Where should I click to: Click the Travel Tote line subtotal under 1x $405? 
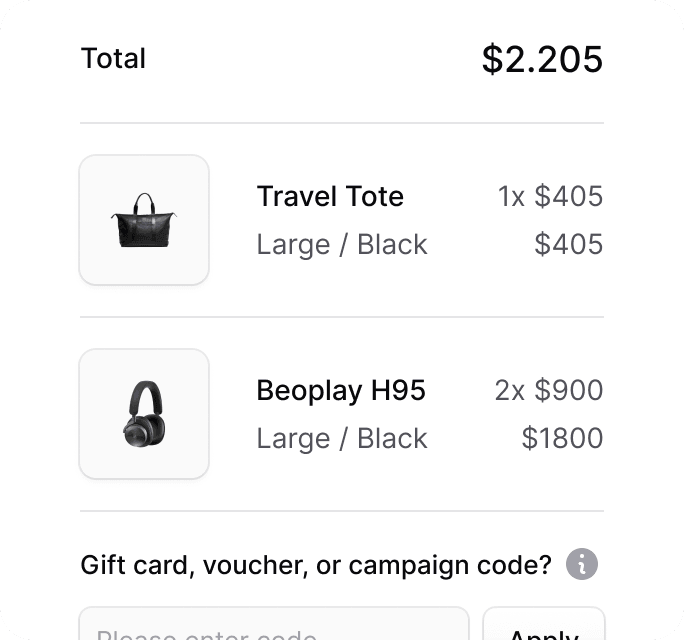pos(569,245)
